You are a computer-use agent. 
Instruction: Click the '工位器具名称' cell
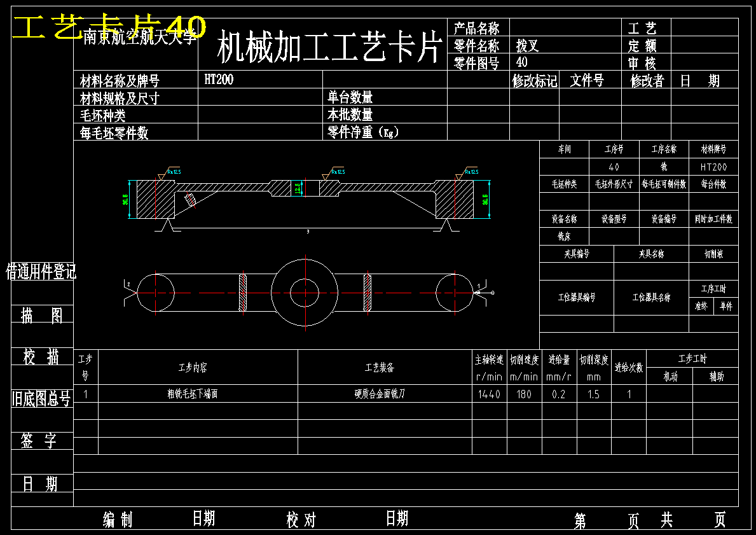point(651,297)
